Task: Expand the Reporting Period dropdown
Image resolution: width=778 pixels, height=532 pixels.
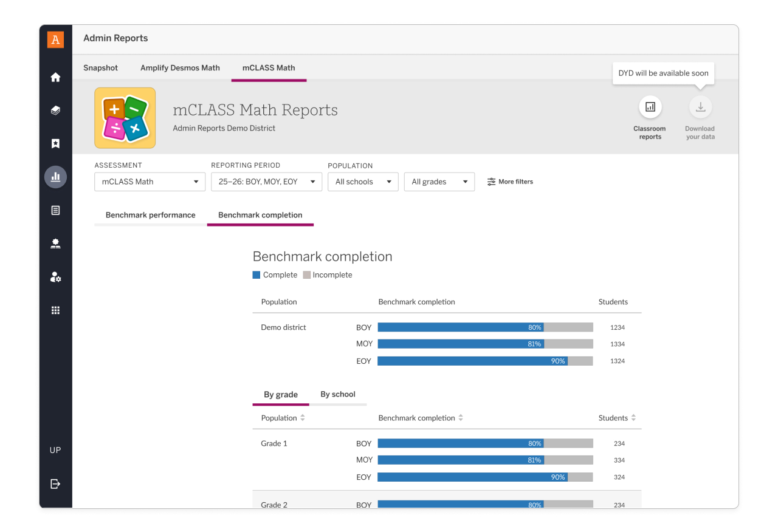Action: [266, 181]
